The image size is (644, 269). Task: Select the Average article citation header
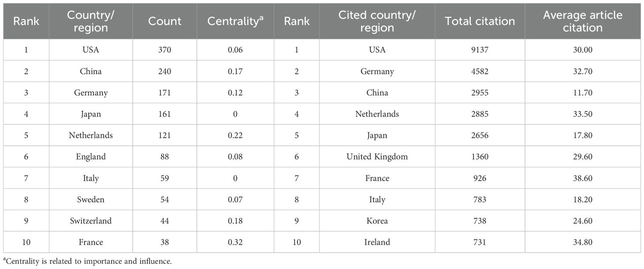(582, 21)
